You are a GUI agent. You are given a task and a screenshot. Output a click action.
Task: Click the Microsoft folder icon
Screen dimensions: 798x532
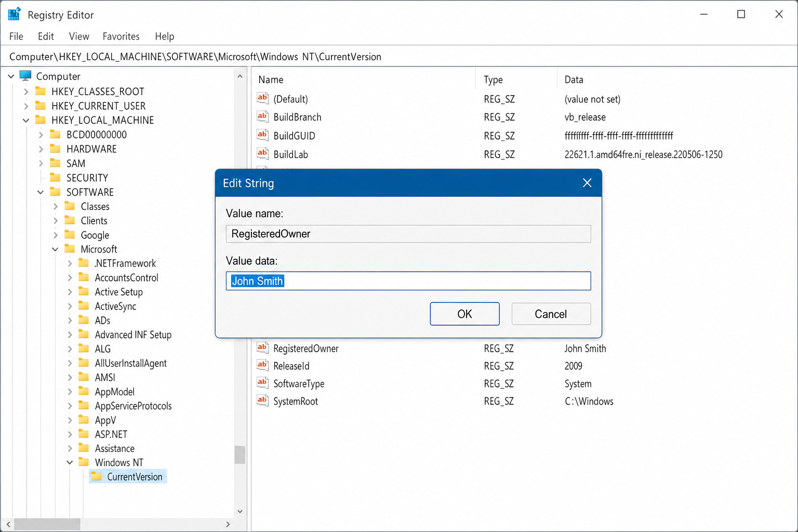[x=70, y=249]
